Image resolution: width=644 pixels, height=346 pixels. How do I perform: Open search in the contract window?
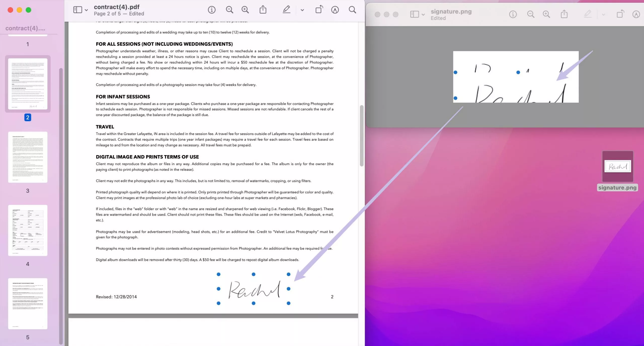click(352, 10)
